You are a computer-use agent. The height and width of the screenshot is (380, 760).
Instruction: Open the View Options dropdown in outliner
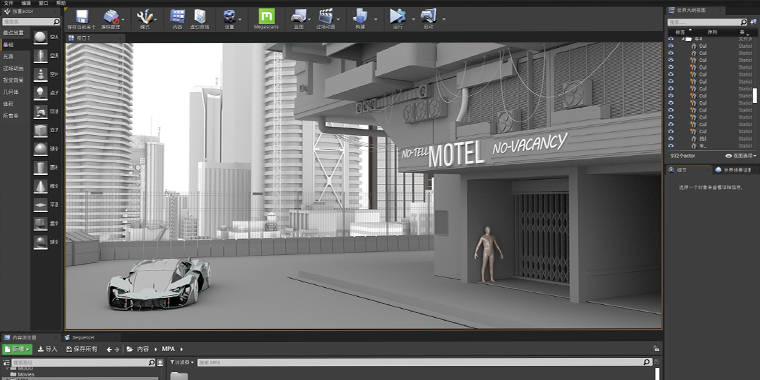(x=741, y=156)
